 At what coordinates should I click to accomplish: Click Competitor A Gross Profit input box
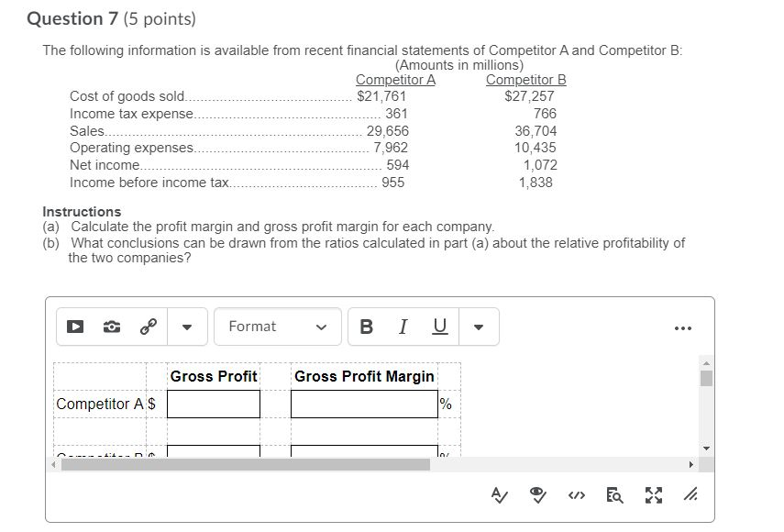coord(214,404)
